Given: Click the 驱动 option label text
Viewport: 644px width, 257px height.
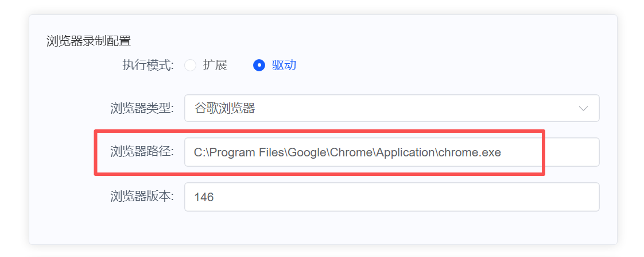Looking at the screenshot, I should [284, 66].
